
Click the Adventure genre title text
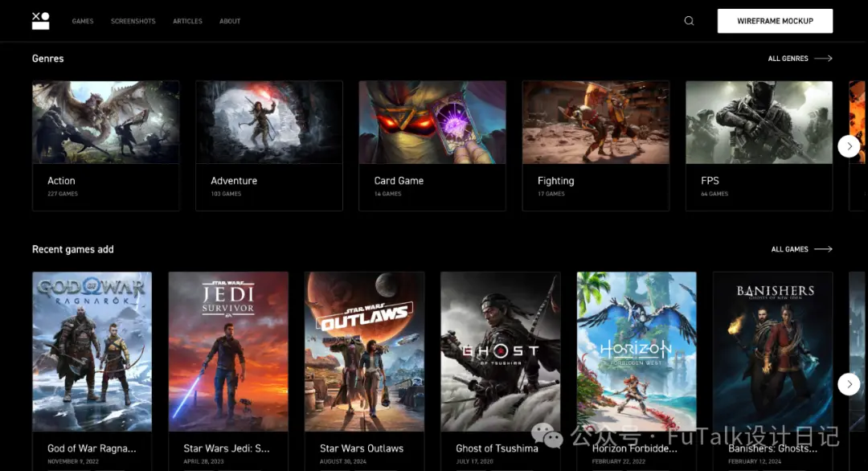234,180
